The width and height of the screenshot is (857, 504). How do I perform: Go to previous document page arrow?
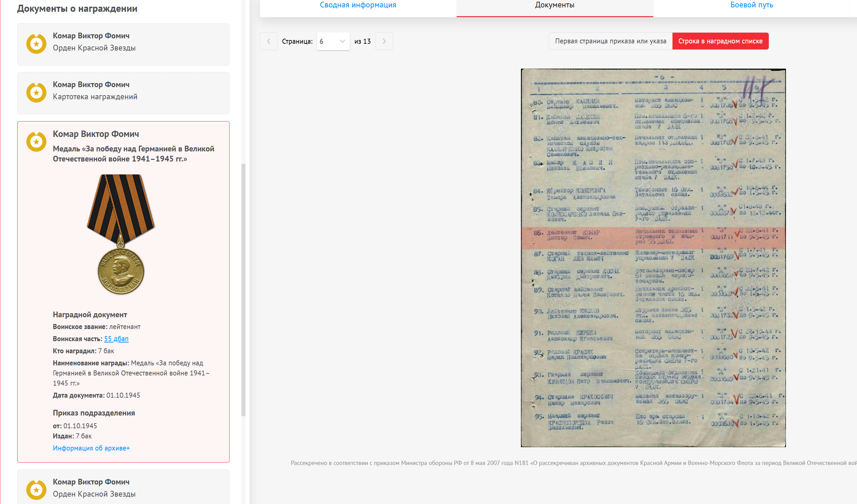point(268,41)
